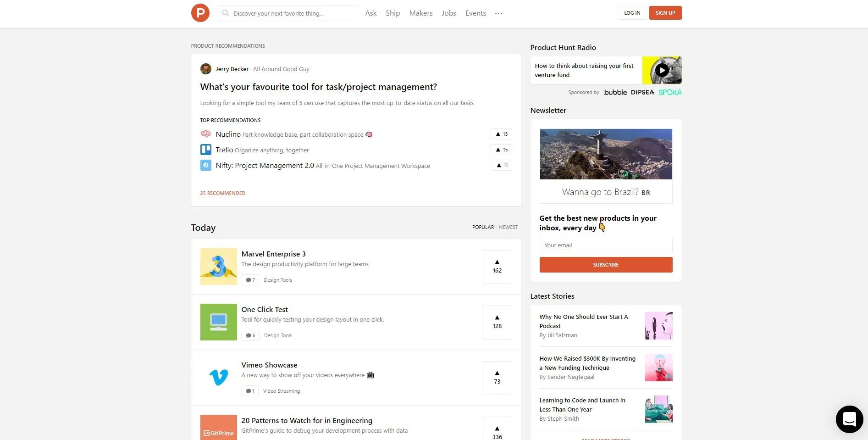Upvote Nuclino recommendation

pos(501,134)
